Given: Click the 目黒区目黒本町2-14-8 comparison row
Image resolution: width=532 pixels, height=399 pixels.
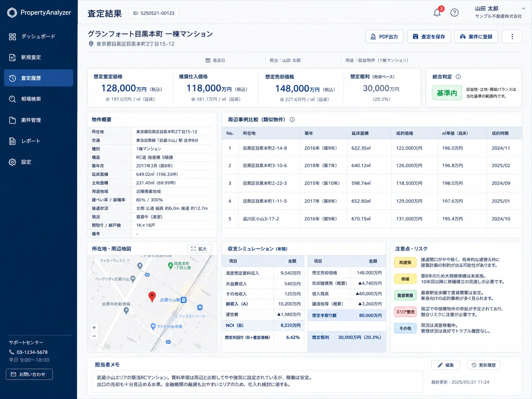Looking at the screenshot, I should tap(372, 148).
